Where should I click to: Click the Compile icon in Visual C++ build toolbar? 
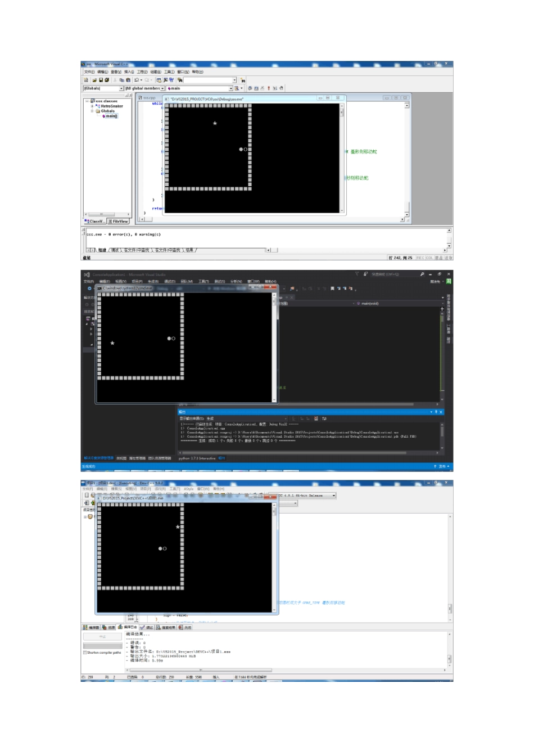click(251, 88)
